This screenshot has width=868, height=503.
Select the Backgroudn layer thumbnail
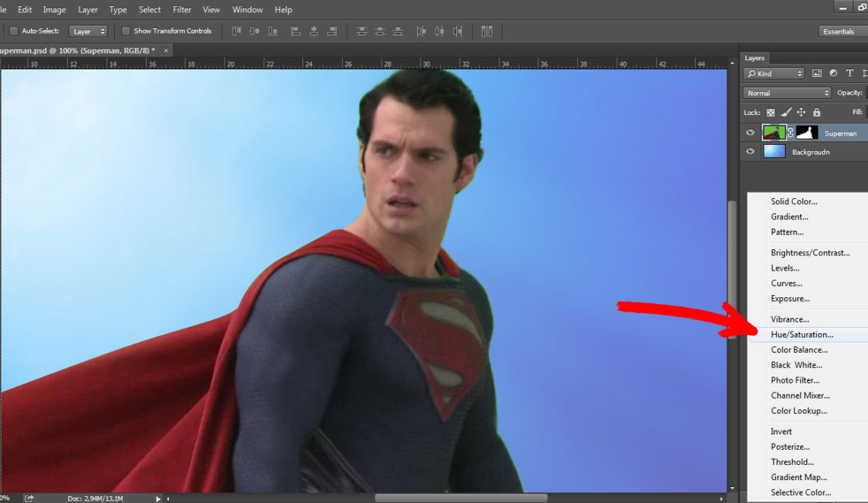tap(774, 151)
